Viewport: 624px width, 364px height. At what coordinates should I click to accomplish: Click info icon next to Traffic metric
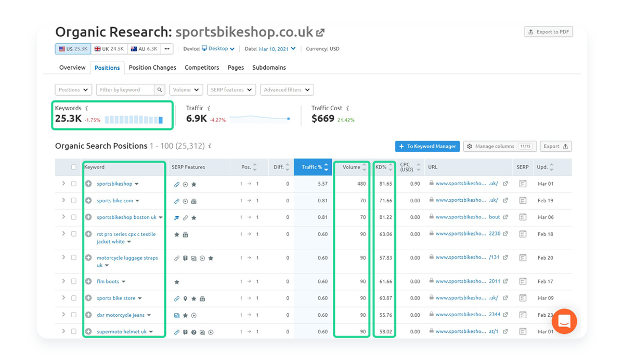(209, 108)
